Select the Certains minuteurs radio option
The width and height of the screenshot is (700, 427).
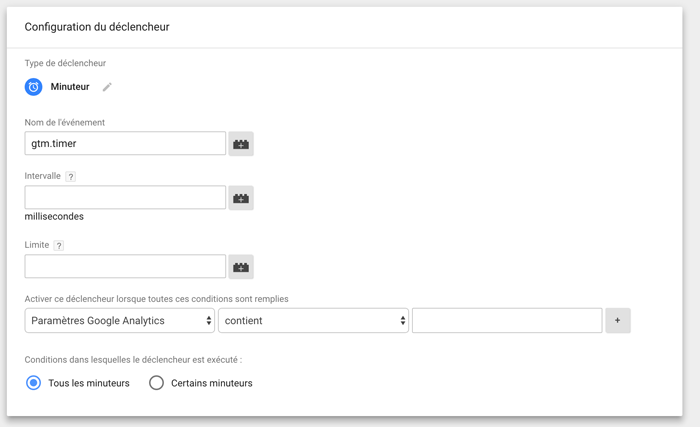[x=156, y=383]
